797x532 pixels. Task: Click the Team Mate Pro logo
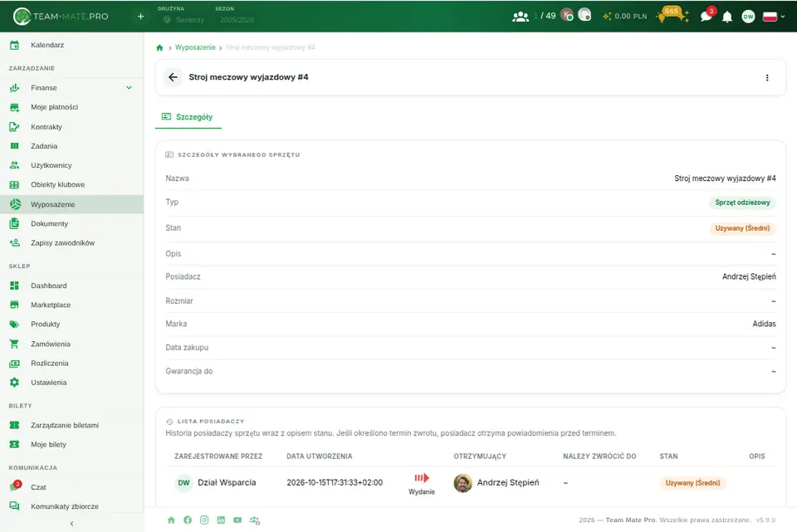61,17
